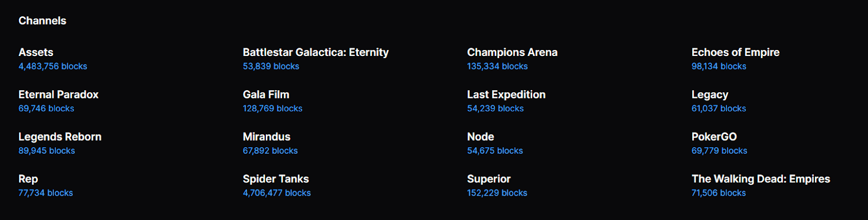Open Rep channel 77,734 blocks link
Viewport: 868px width, 220px height.
[46, 193]
